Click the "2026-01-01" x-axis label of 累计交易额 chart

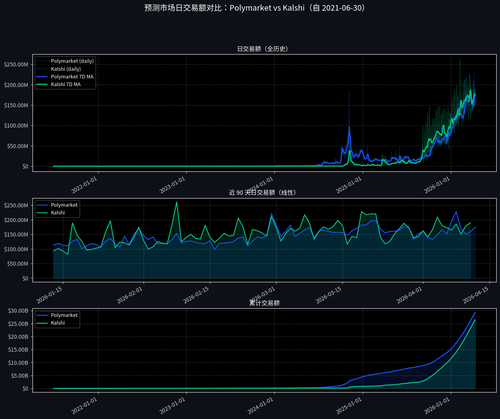pyautogui.click(x=437, y=406)
